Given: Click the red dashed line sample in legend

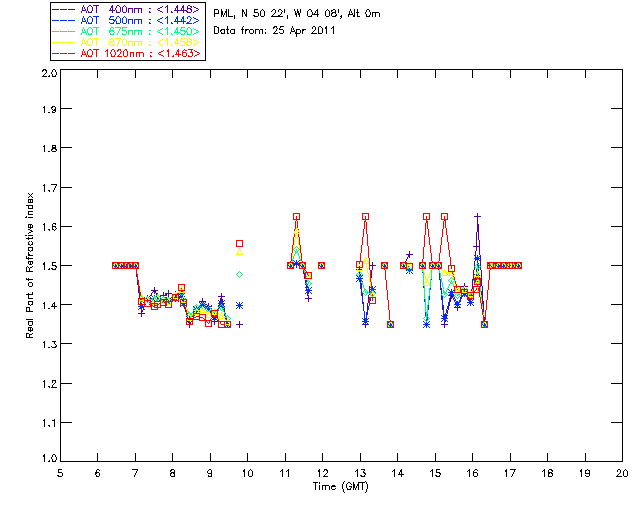Looking at the screenshot, I should (x=64, y=53).
